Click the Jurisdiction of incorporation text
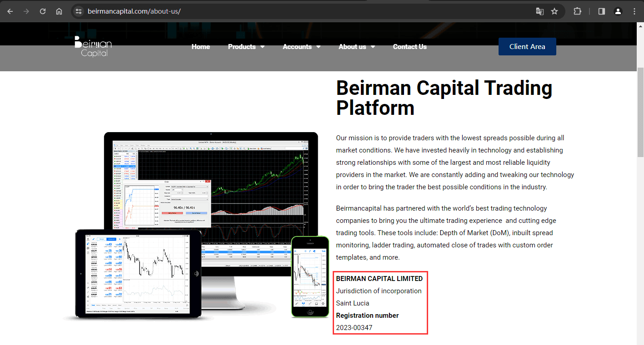 coord(379,291)
